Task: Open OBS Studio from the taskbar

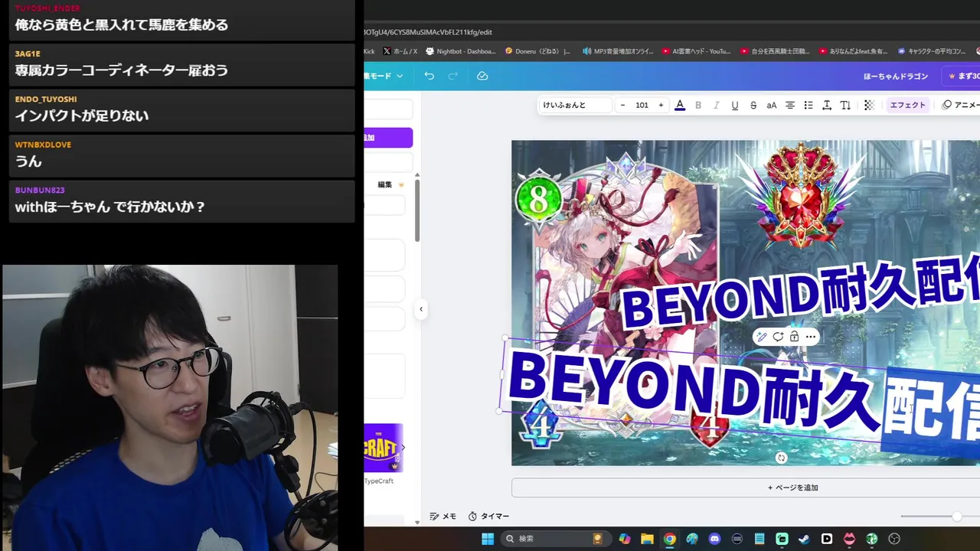Action: (x=894, y=539)
